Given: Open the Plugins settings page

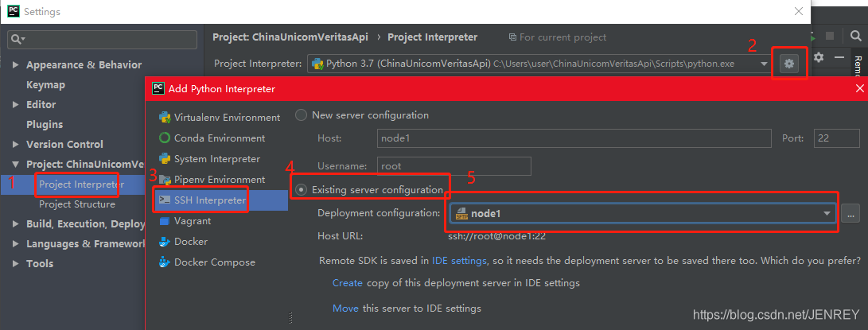Looking at the screenshot, I should tap(45, 125).
